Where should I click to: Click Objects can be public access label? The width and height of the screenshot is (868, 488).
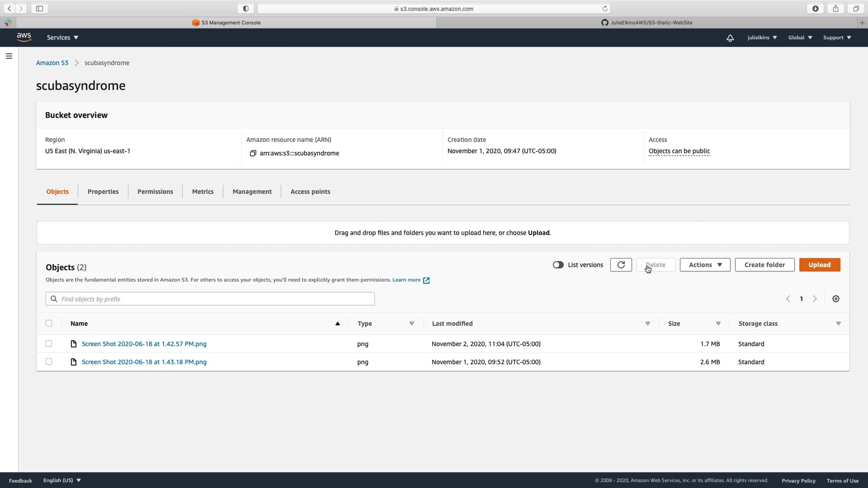click(x=679, y=151)
